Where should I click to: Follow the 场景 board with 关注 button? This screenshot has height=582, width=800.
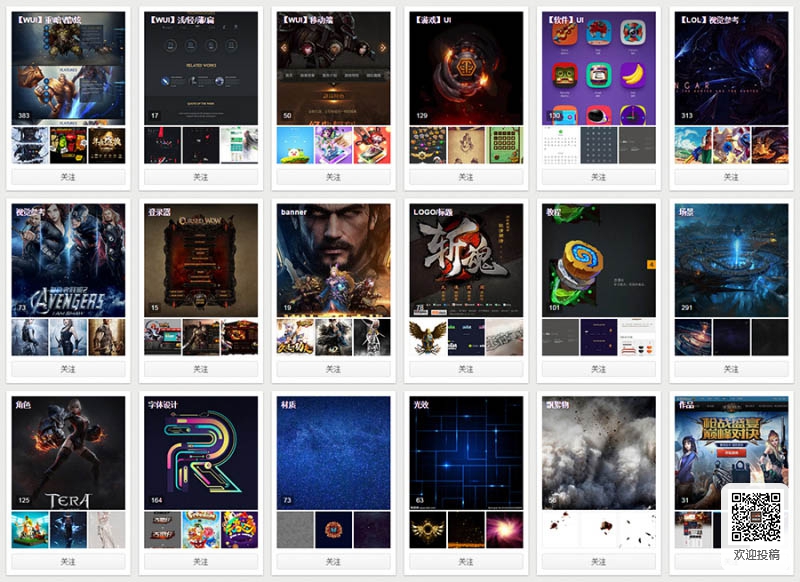click(731, 369)
